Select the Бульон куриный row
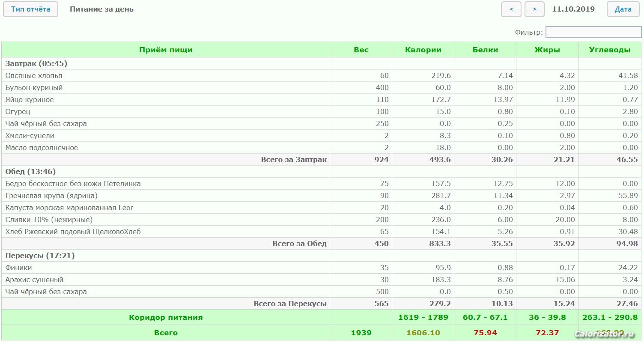The image size is (644, 343). pyautogui.click(x=322, y=87)
